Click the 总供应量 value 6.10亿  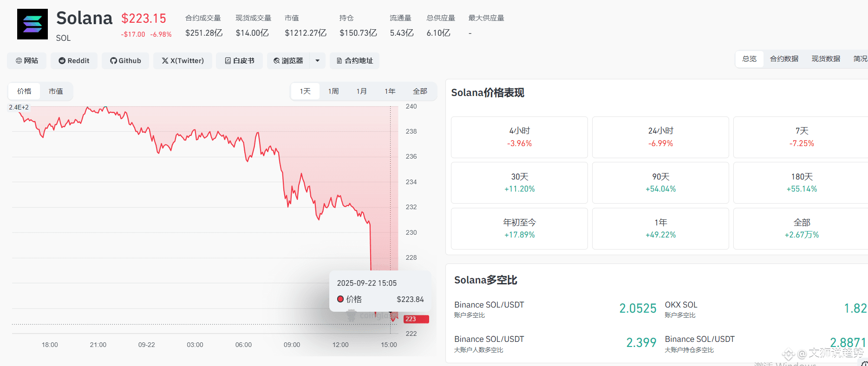click(x=438, y=33)
